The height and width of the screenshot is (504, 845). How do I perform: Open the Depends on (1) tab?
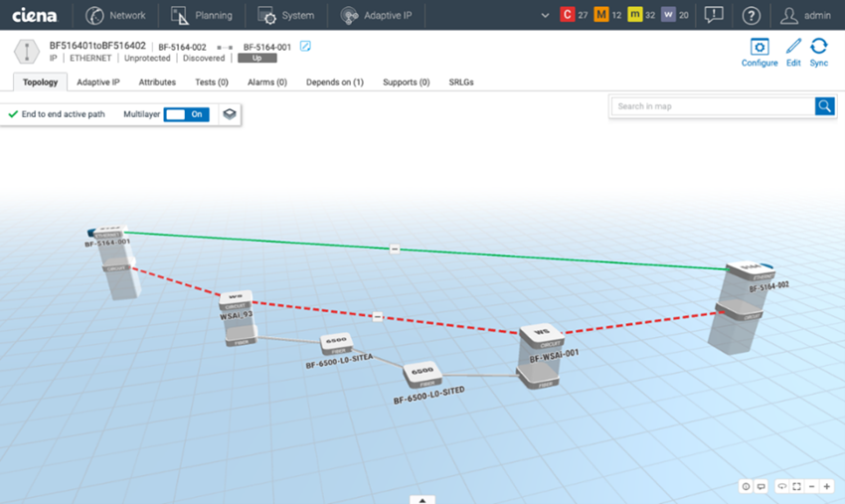tap(335, 82)
